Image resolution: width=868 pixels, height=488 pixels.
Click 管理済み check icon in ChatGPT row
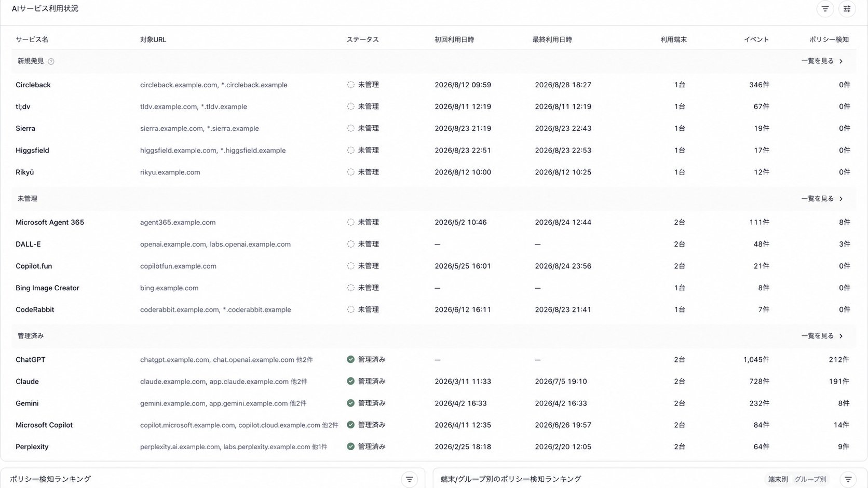[351, 359]
